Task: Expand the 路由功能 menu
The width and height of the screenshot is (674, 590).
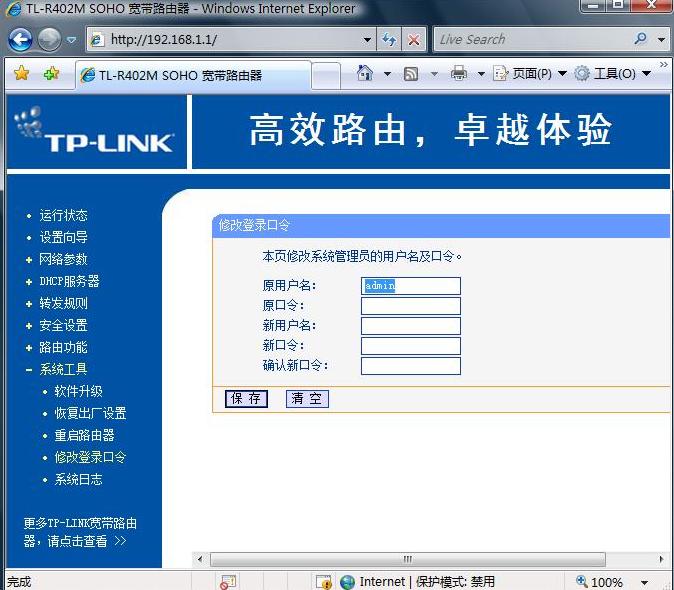Action: [64, 347]
